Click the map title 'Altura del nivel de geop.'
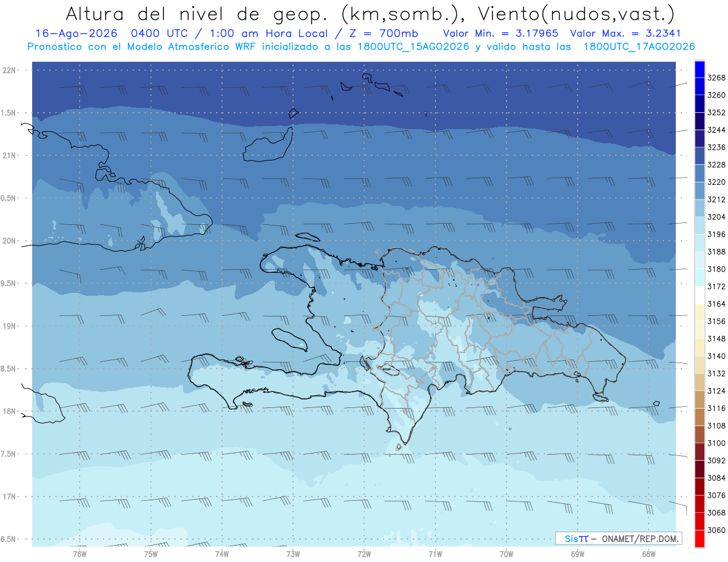The image size is (728, 562). pos(198,13)
